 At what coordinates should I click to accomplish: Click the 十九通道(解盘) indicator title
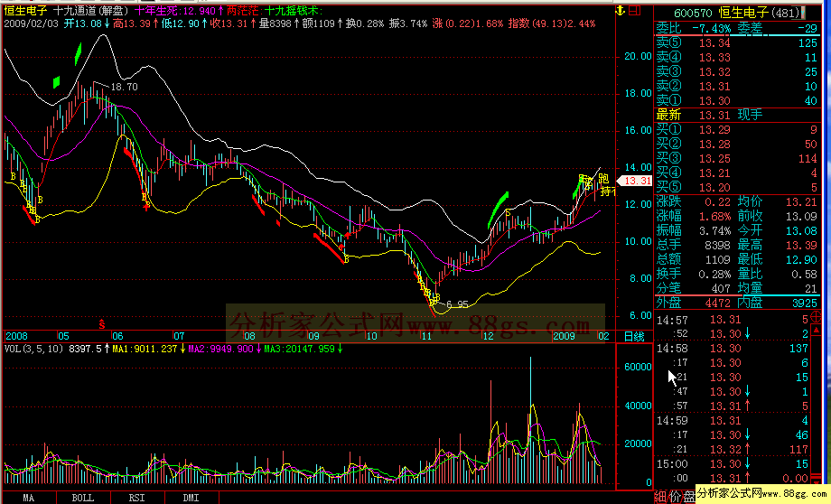(90, 11)
